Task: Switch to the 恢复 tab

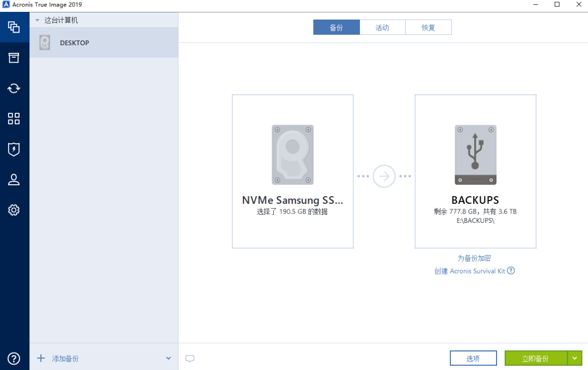Action: click(x=428, y=27)
